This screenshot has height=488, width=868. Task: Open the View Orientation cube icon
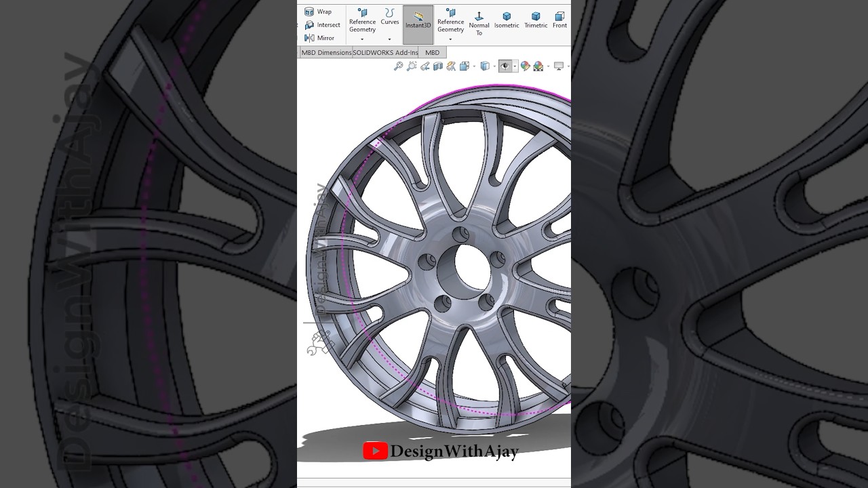tap(465, 66)
